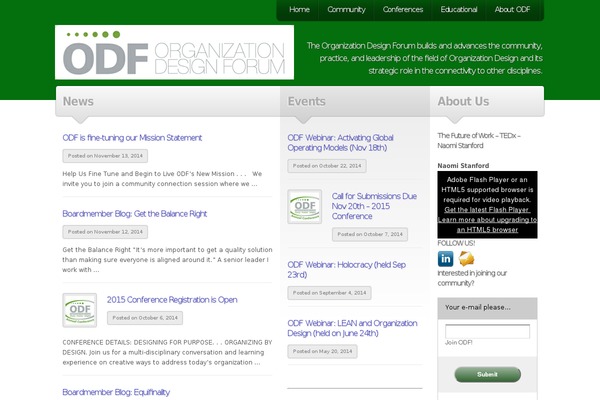Click the 'Your e-mail please...' heading
600x400 pixels.
pyautogui.click(x=478, y=307)
